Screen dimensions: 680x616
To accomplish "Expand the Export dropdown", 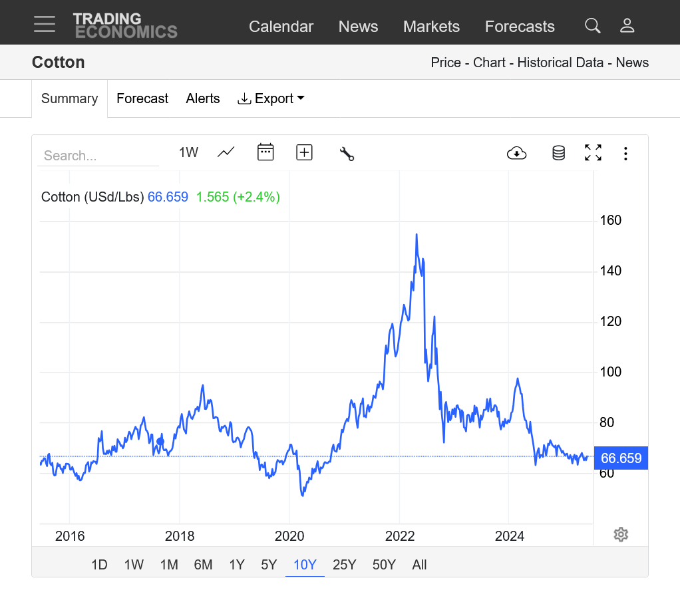I will point(271,98).
